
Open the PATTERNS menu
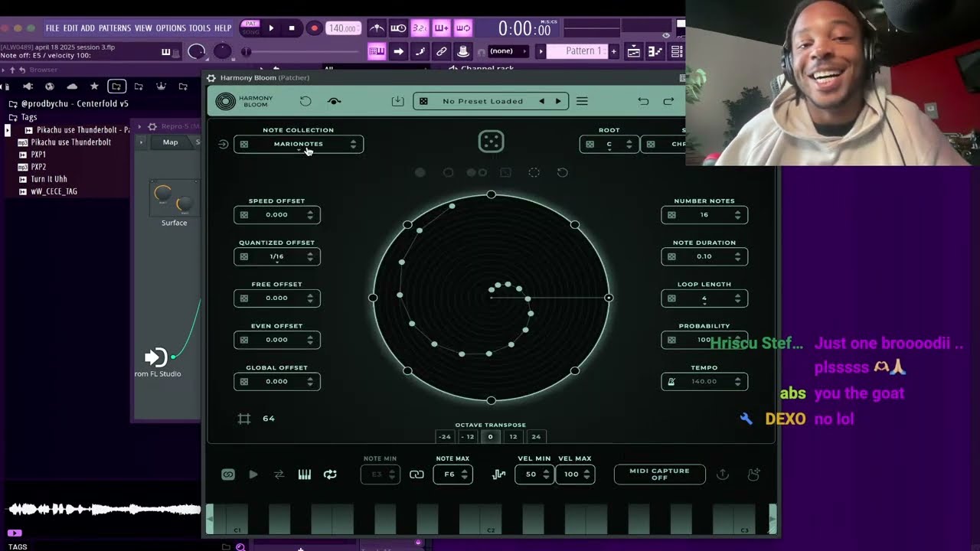click(115, 28)
